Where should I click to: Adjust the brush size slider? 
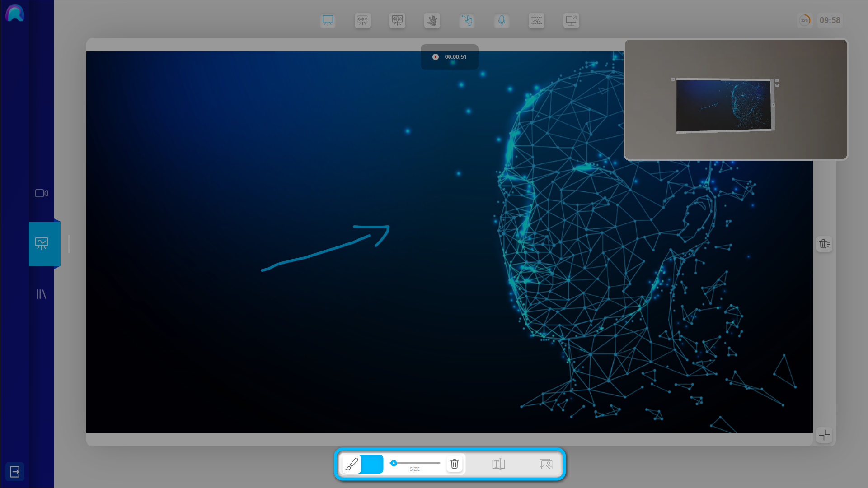[x=394, y=463]
